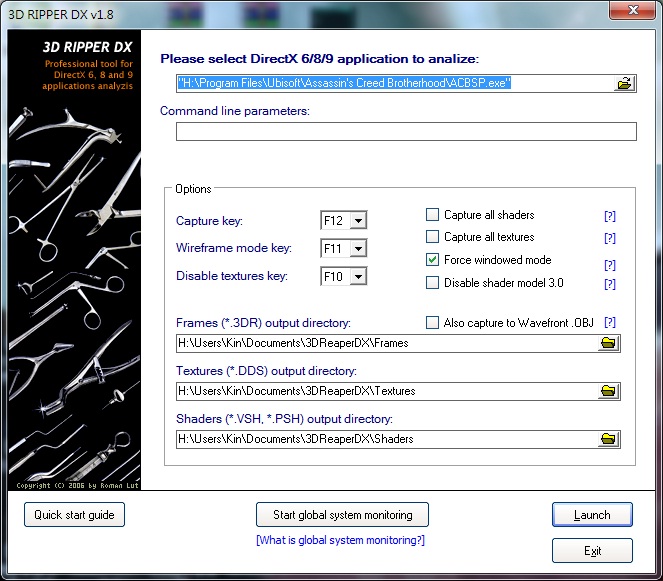Tick the Capture all textures checkbox
The image size is (663, 581).
click(x=433, y=237)
